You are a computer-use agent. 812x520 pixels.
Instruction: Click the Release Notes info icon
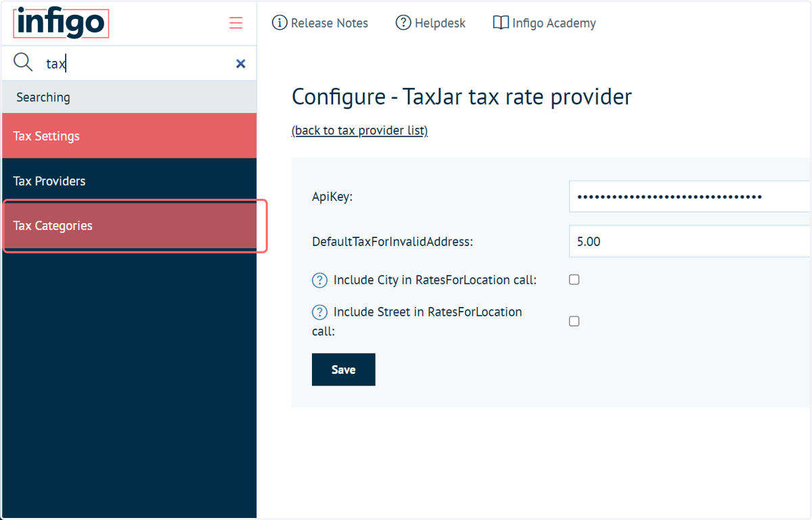click(x=279, y=22)
